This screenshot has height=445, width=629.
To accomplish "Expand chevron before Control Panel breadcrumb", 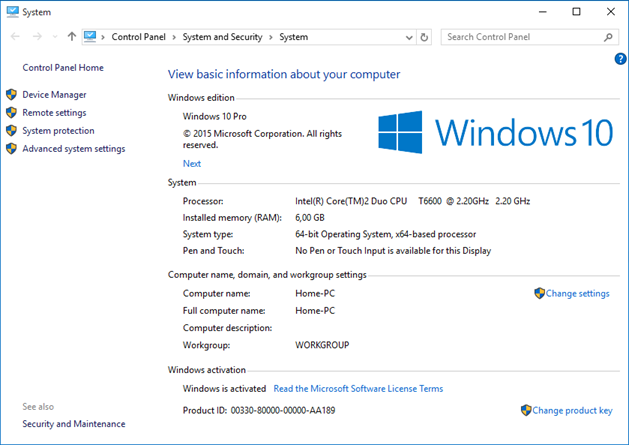I will pyautogui.click(x=103, y=37).
